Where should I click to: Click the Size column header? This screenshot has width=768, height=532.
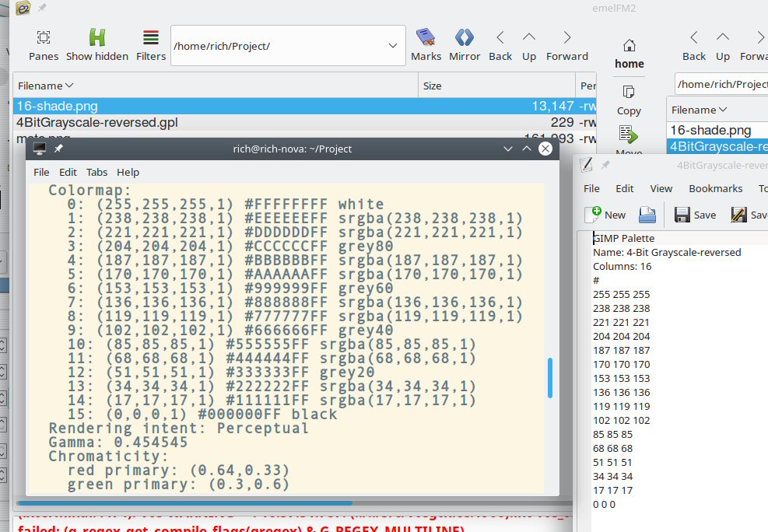tap(496, 86)
